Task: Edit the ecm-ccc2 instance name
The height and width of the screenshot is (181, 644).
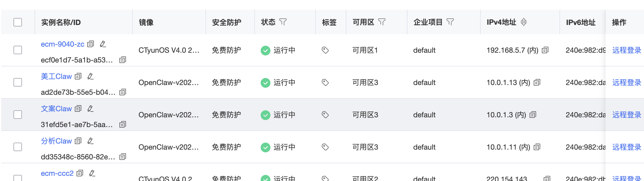Action: (x=92, y=173)
